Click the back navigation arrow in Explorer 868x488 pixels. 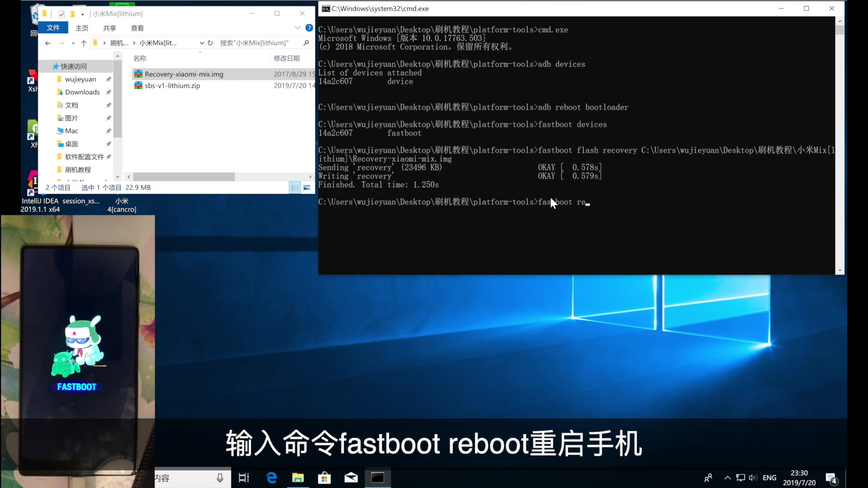point(48,43)
